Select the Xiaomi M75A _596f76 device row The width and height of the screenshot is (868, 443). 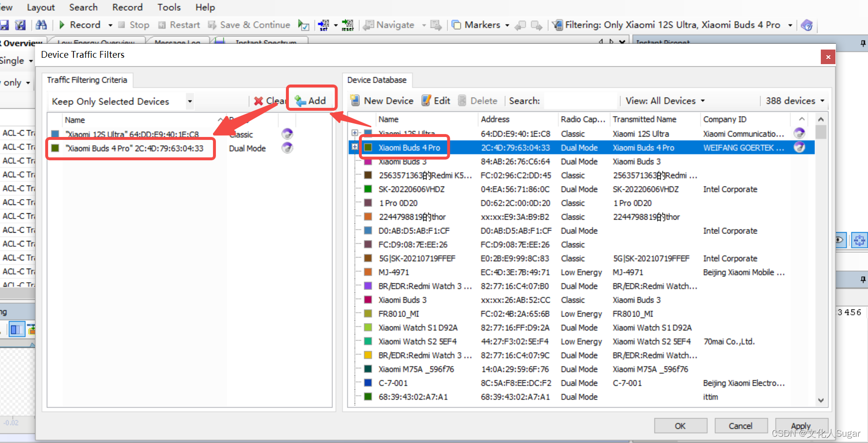pos(581,369)
